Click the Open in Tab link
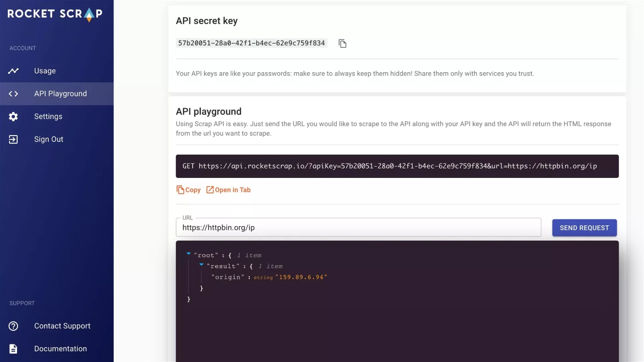 coord(232,190)
